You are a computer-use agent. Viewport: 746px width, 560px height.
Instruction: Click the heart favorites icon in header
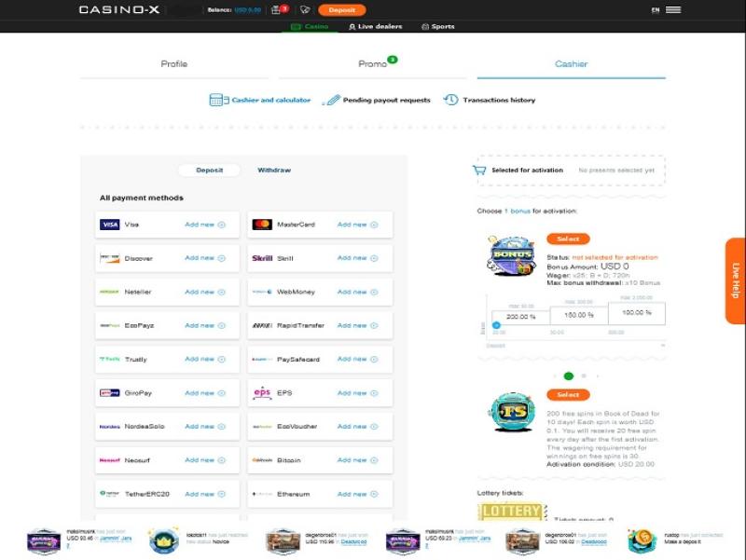[305, 9]
